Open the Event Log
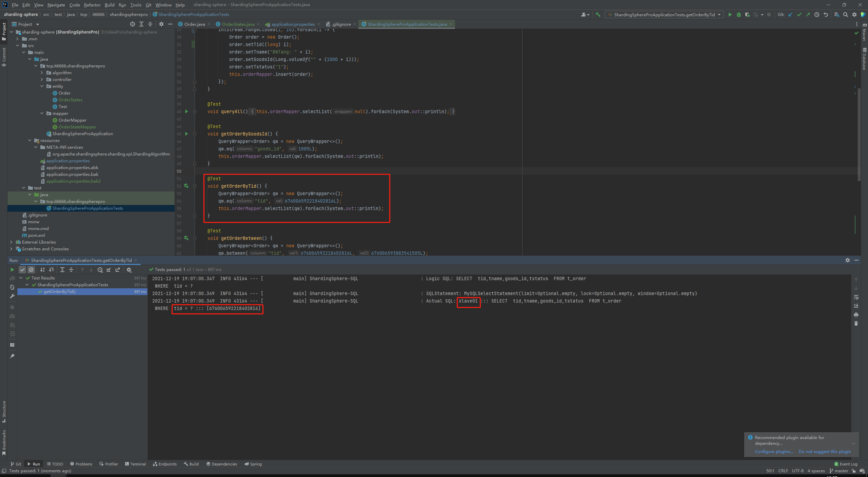Viewport: 868px width, 477px height. coord(846,464)
